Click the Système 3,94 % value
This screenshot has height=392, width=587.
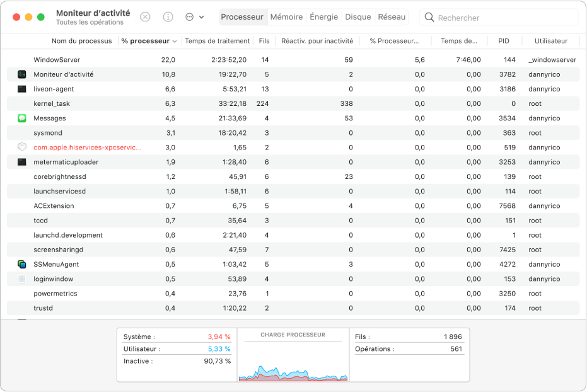coord(219,337)
